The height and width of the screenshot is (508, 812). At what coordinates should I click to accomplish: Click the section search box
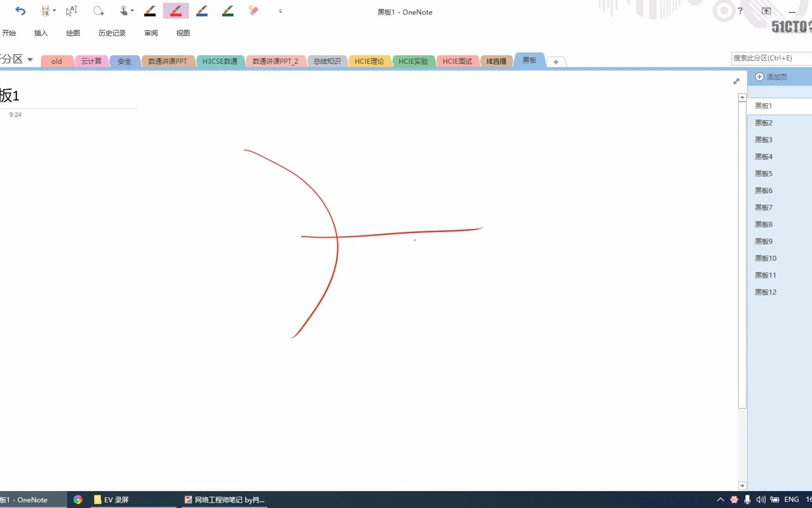click(x=772, y=58)
